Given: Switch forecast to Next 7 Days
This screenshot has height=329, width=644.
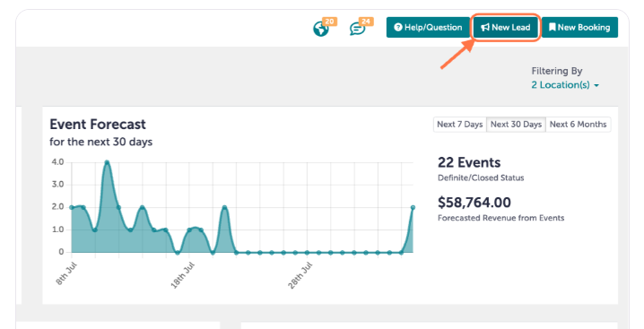Looking at the screenshot, I should point(459,125).
